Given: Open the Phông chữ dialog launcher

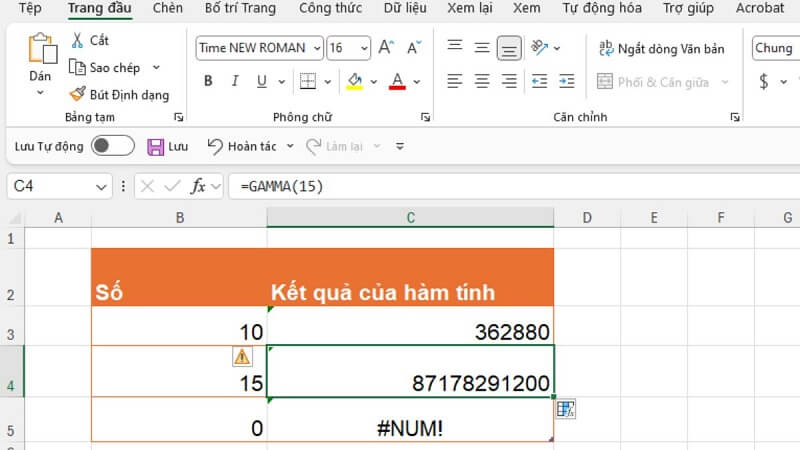Looking at the screenshot, I should coord(425,117).
